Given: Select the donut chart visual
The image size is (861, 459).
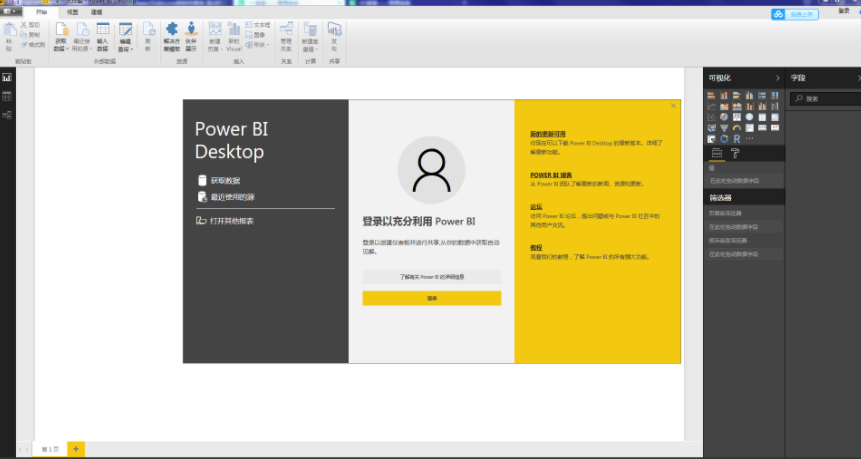Looking at the screenshot, I should click(x=724, y=138).
